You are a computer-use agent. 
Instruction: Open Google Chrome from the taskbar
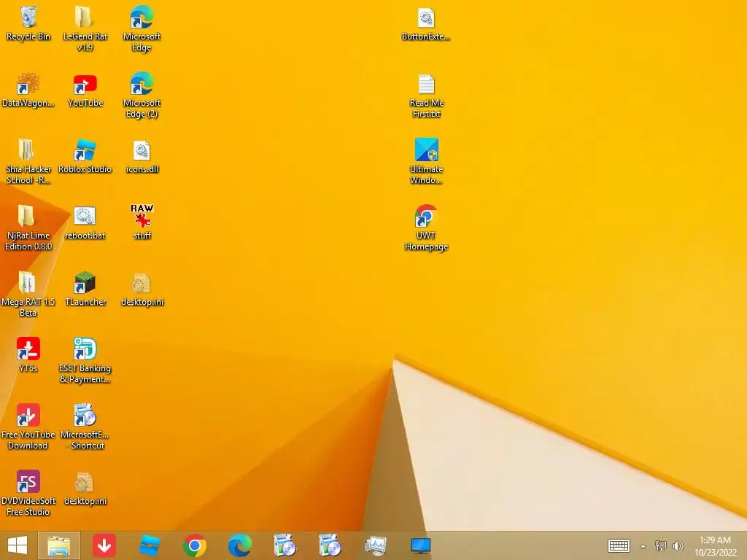194,545
